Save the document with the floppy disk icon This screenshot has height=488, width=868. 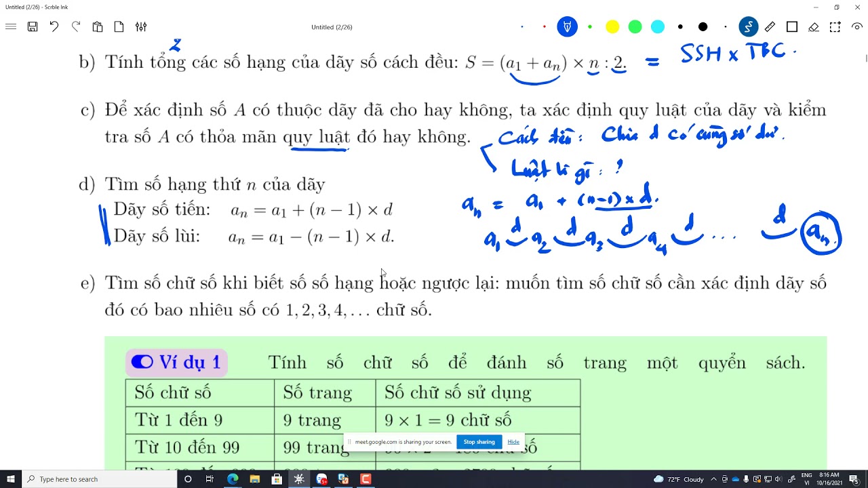click(x=33, y=27)
